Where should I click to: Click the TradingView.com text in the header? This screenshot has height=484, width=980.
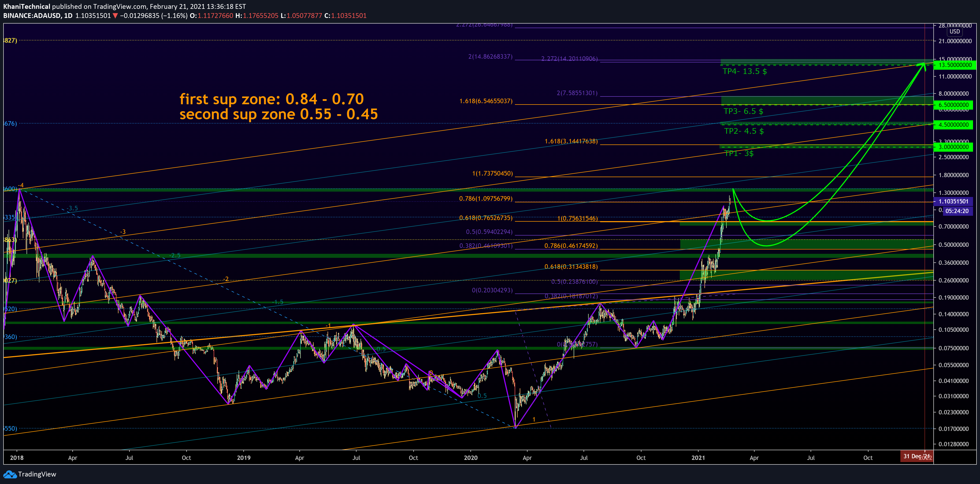[x=119, y=6]
